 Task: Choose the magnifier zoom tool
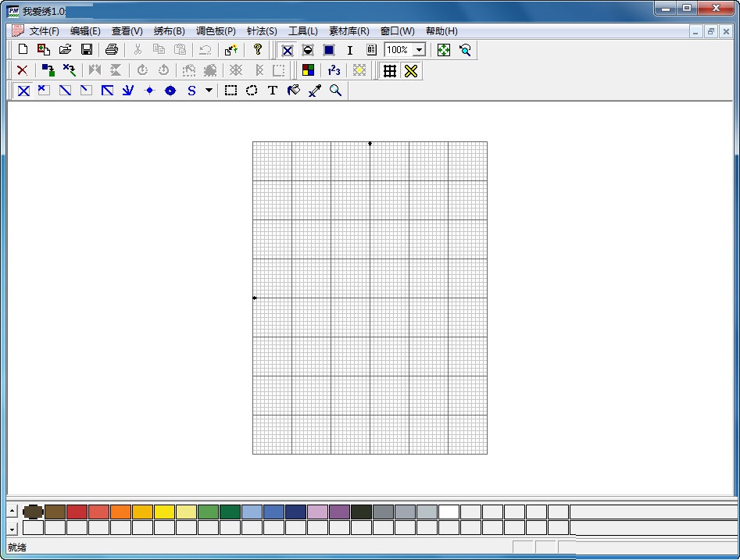(335, 91)
